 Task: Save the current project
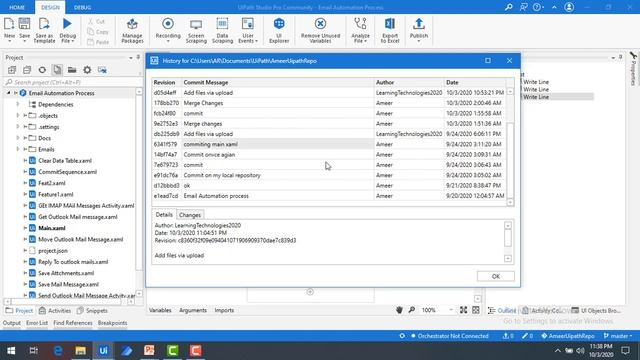24,29
